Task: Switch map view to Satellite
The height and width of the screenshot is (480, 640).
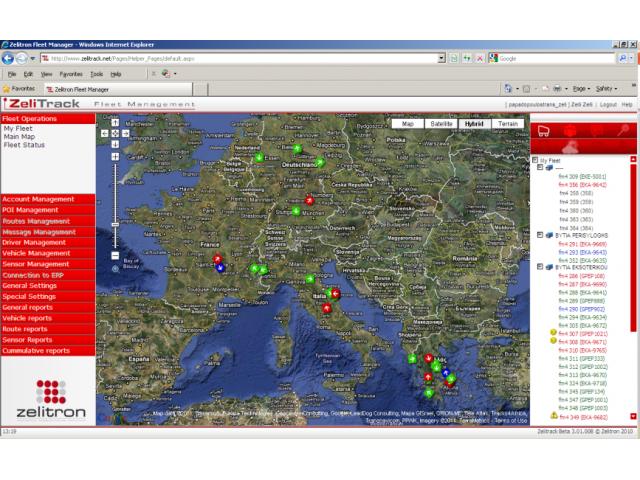Action: (441, 124)
